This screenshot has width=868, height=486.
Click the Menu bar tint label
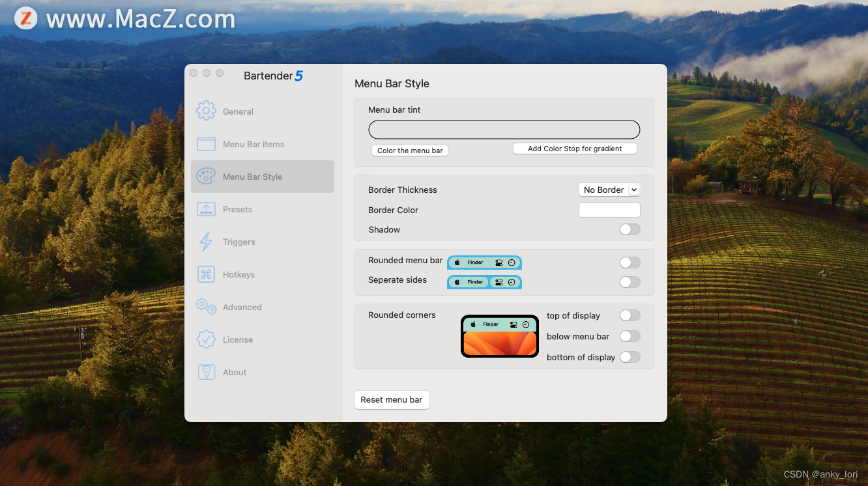(x=394, y=109)
